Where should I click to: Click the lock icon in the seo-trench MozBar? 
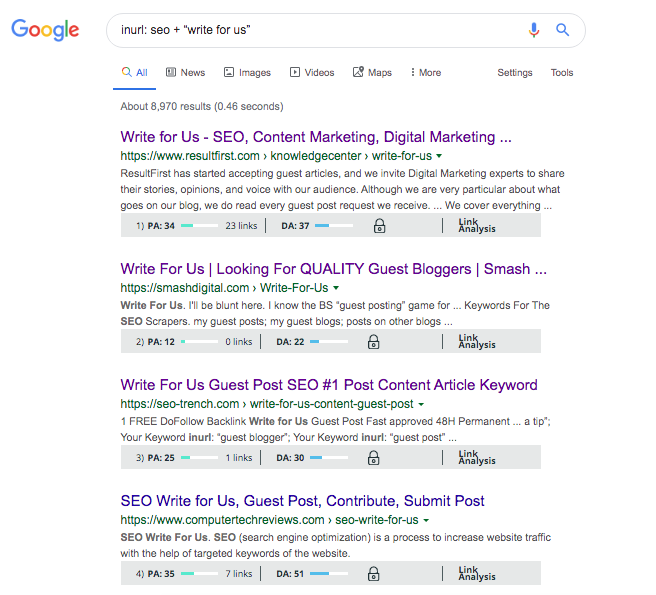point(374,458)
